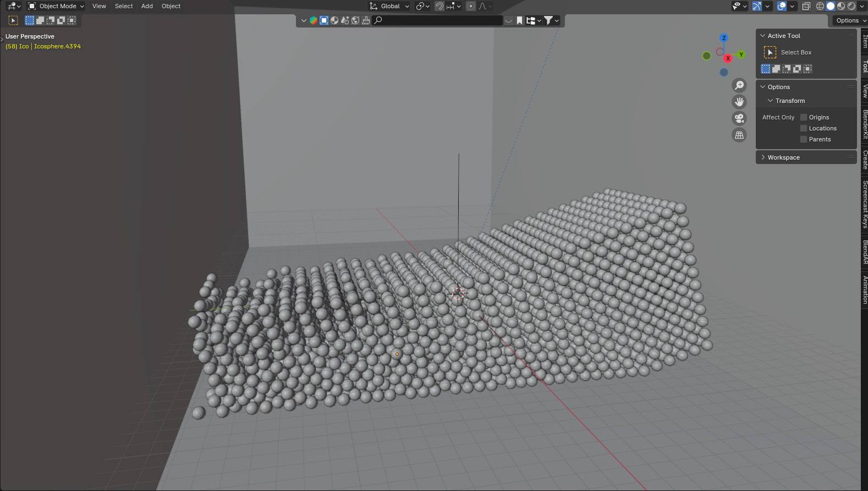The width and height of the screenshot is (868, 491).
Task: Switch to Wireframe shading
Action: coord(820,6)
